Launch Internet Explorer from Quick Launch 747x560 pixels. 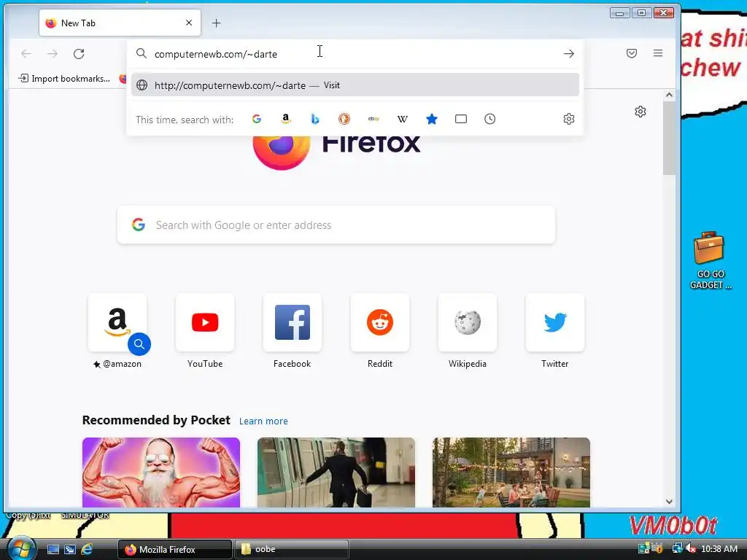(87, 550)
